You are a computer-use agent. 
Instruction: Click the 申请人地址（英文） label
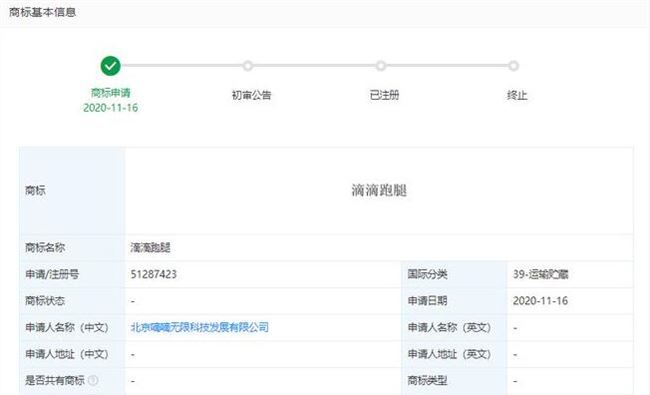449,354
